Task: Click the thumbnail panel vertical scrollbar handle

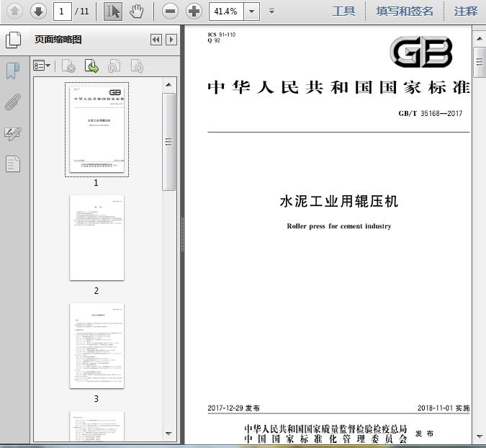Action: pos(168,140)
